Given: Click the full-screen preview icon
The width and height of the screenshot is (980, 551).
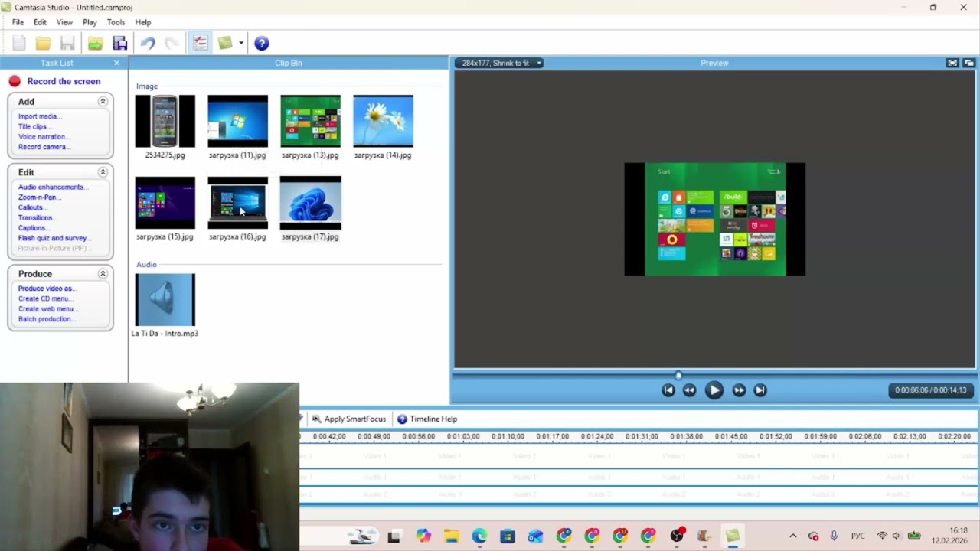Looking at the screenshot, I should pos(952,63).
